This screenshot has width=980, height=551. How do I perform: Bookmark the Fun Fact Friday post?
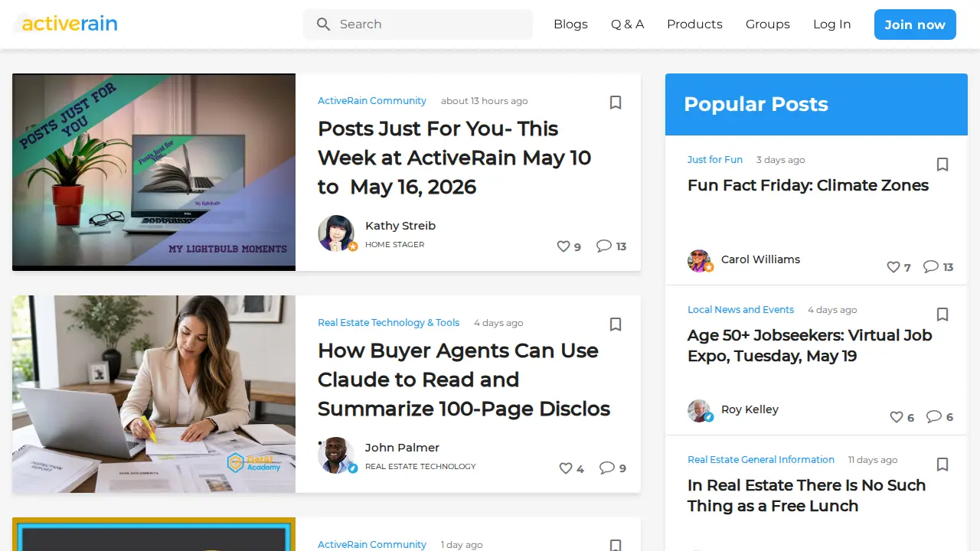point(942,165)
